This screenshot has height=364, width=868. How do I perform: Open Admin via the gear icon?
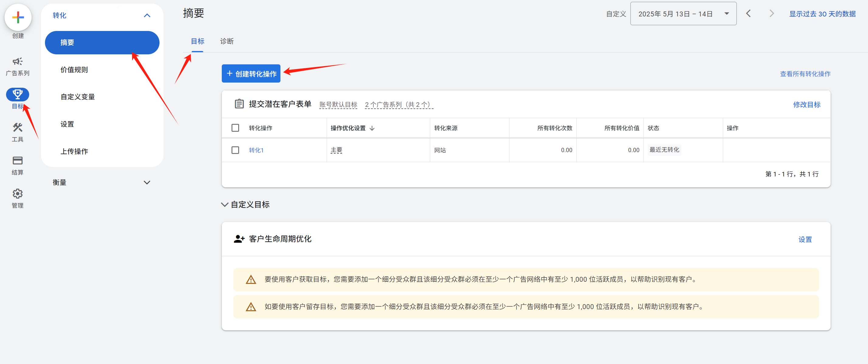tap(18, 194)
